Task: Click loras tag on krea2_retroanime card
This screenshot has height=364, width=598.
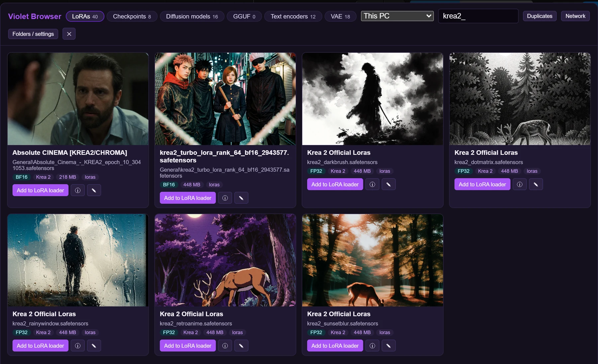Action: point(237,332)
